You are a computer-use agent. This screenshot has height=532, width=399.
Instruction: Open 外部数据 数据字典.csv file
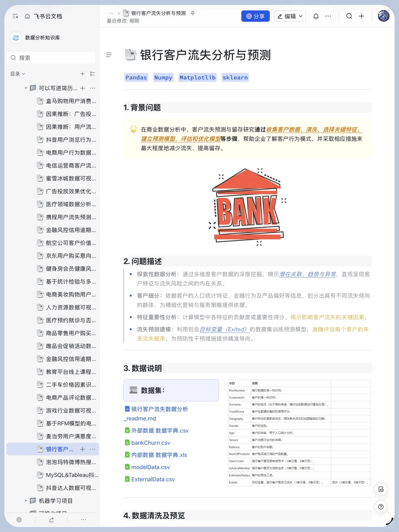(157, 430)
